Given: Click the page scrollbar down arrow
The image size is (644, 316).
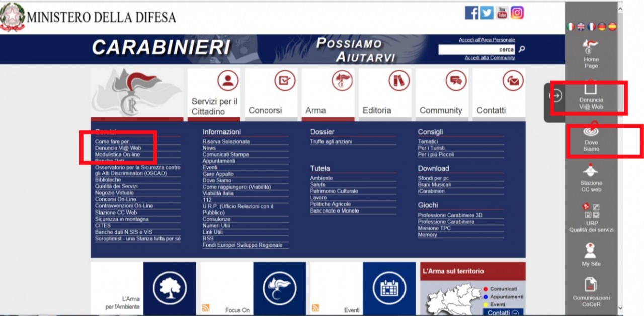Looking at the screenshot, I should [620, 308].
